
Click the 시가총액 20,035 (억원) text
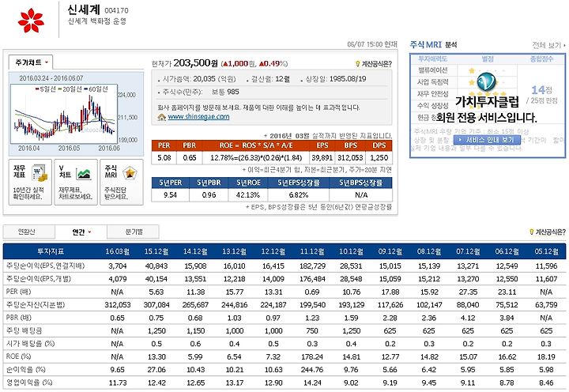click(199, 79)
